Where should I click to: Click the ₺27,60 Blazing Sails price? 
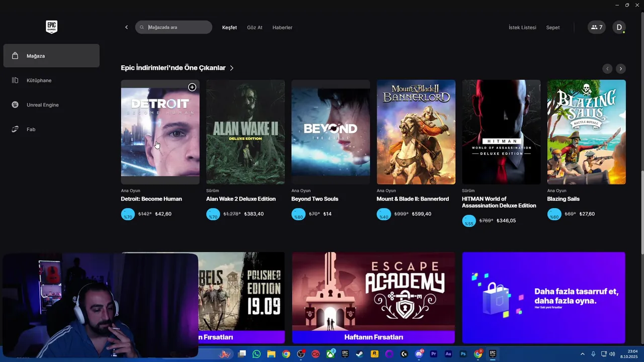(587, 214)
